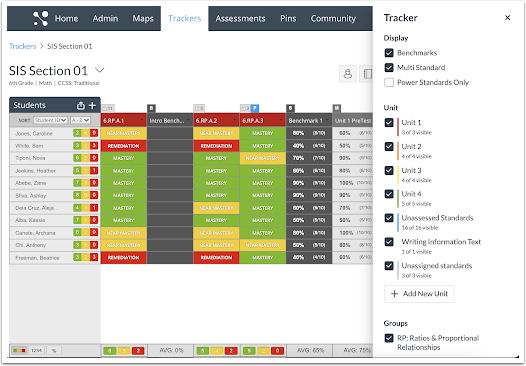Add a student with the plus icon
Image resolution: width=526 pixels, height=366 pixels.
tap(92, 105)
